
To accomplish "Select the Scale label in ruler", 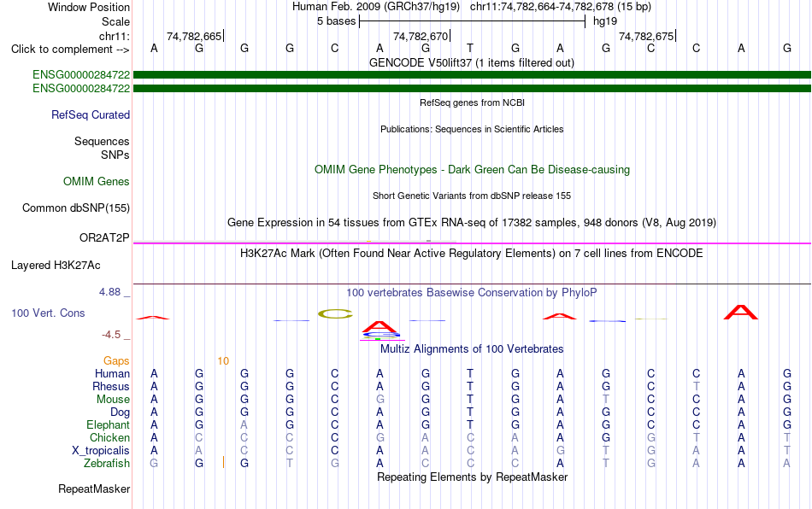I will [x=115, y=21].
